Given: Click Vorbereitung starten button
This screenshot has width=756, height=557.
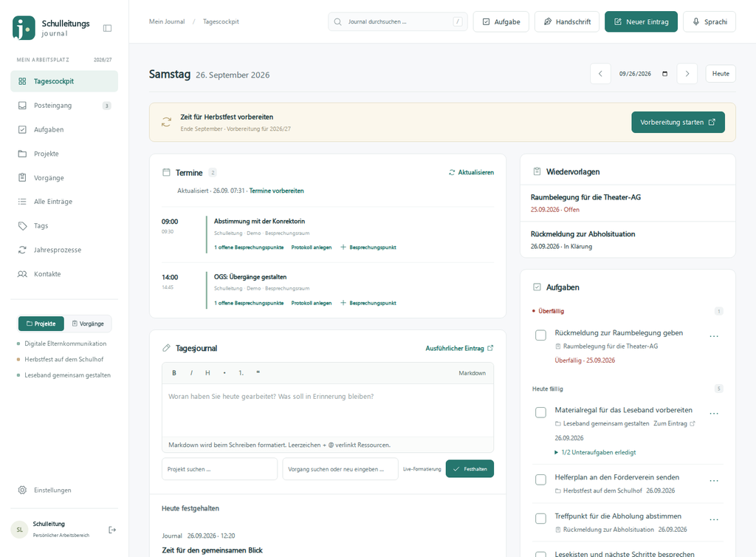Looking at the screenshot, I should 678,123.
